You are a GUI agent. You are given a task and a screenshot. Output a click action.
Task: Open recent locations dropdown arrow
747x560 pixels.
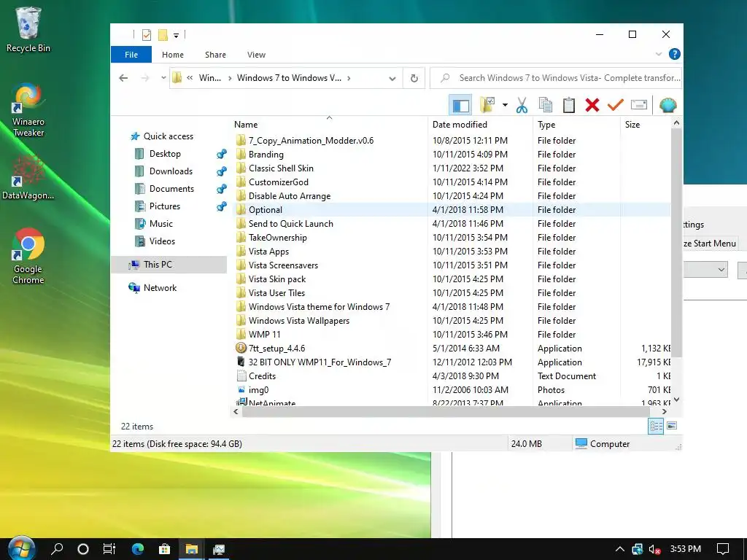point(163,77)
